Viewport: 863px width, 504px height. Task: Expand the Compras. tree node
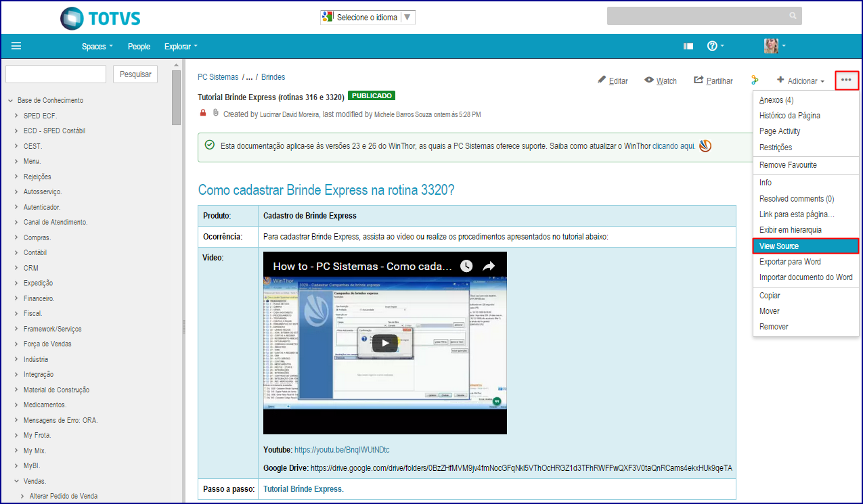(x=16, y=237)
